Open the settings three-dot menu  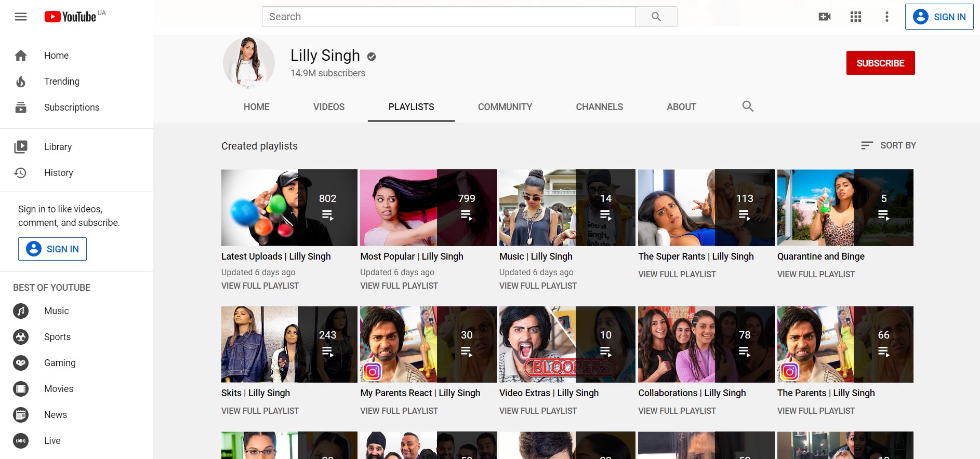(887, 17)
